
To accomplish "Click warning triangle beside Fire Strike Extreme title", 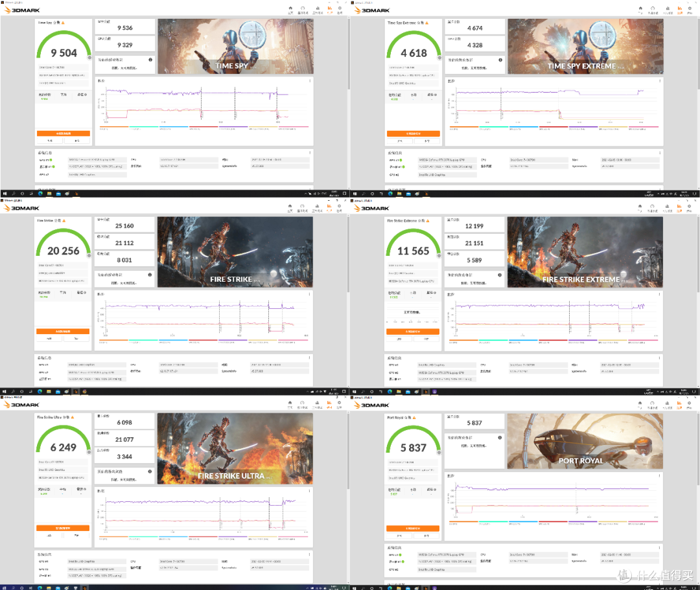I will click(x=428, y=221).
